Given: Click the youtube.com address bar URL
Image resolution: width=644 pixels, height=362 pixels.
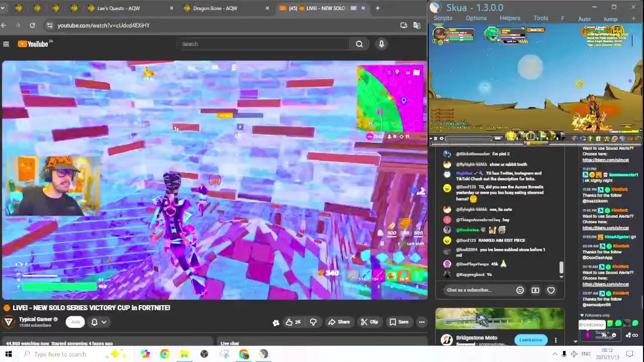Looking at the screenshot, I should point(103,25).
